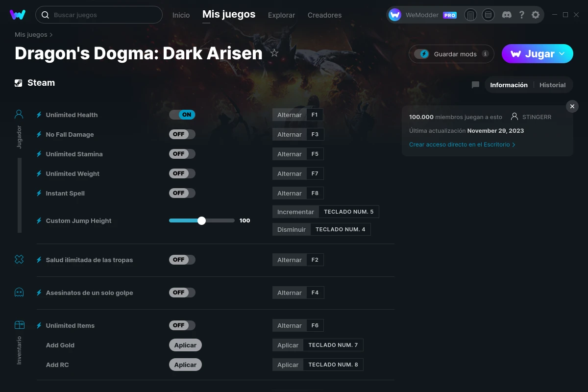Viewport: 588px width, 392px height.
Task: Click the first header icon right of the PRO badge
Action: pyautogui.click(x=470, y=15)
